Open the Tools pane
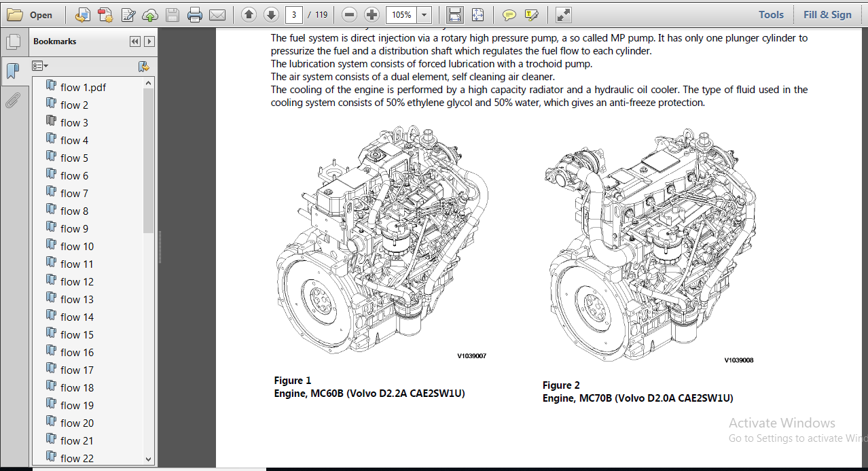This screenshot has height=471, width=868. coord(771,14)
